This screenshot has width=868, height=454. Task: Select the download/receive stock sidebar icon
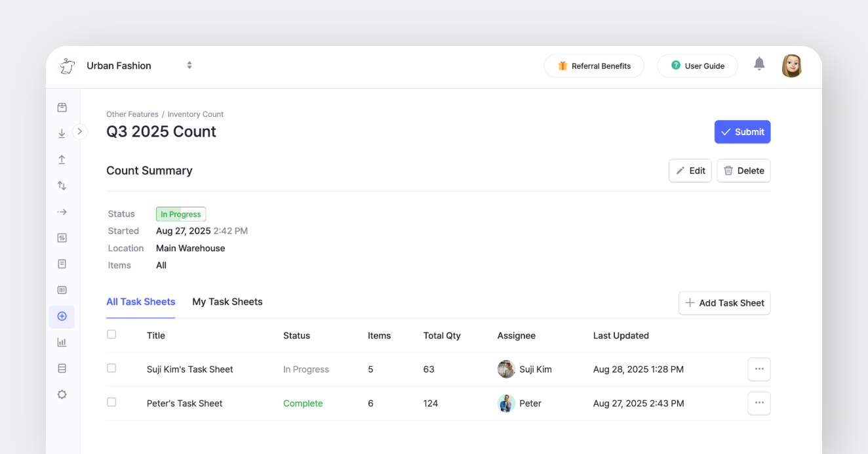pos(62,132)
